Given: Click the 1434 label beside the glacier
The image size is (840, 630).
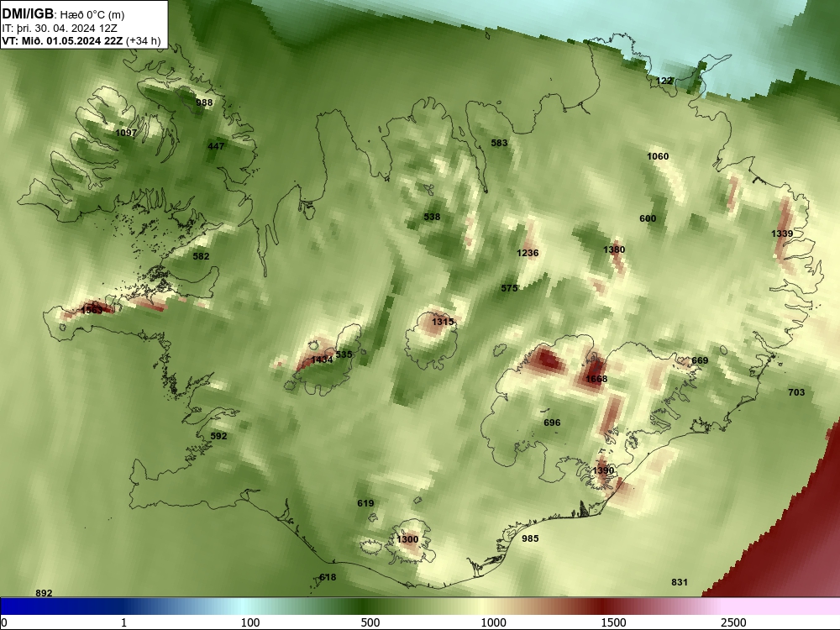Looking at the screenshot, I should point(322,360).
